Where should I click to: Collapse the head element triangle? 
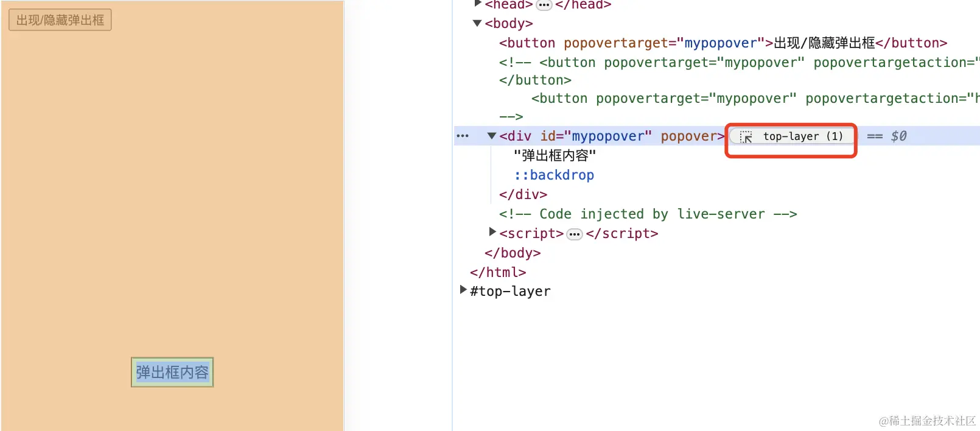478,4
